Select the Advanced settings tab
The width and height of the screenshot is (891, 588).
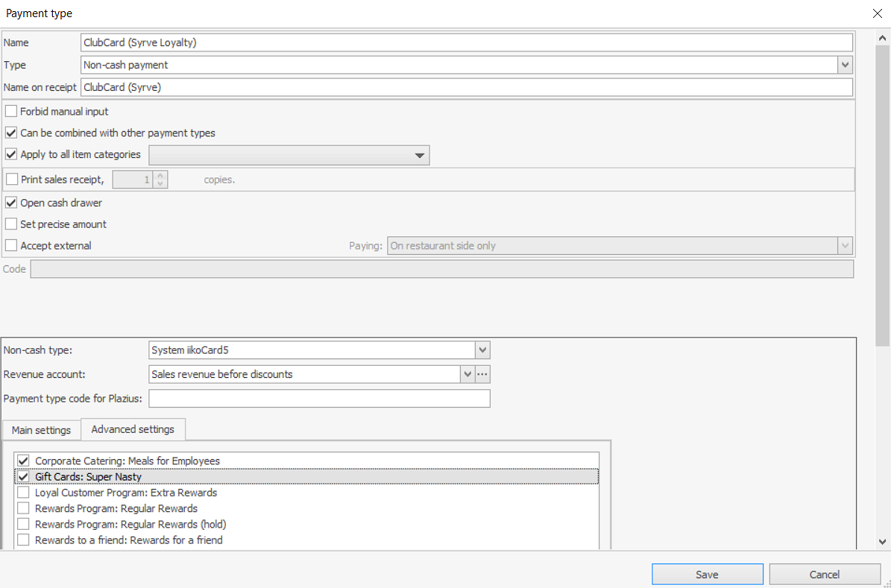coord(133,429)
